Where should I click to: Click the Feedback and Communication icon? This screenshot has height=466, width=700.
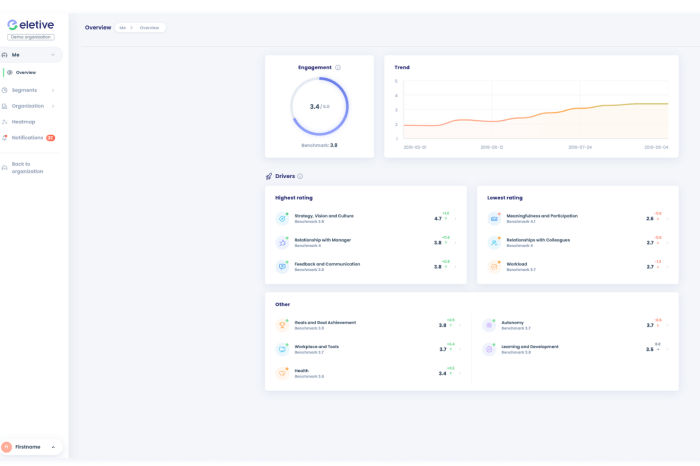point(282,267)
